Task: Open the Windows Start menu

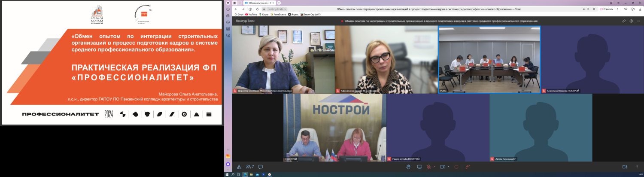Action: pos(227,174)
